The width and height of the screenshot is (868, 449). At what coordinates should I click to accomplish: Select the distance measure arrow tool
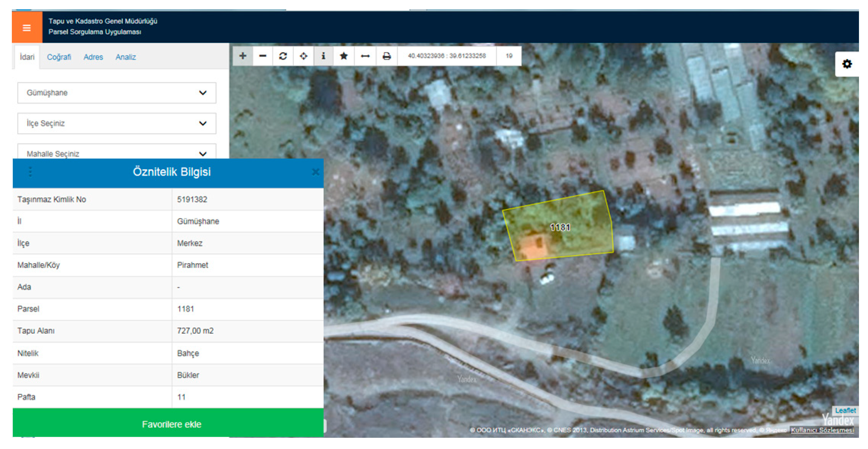[x=365, y=56]
